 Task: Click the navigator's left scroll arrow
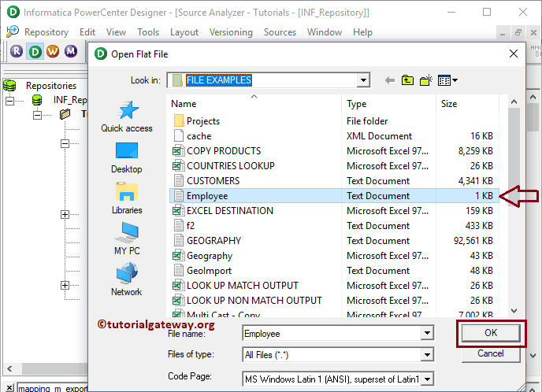pos(9,368)
